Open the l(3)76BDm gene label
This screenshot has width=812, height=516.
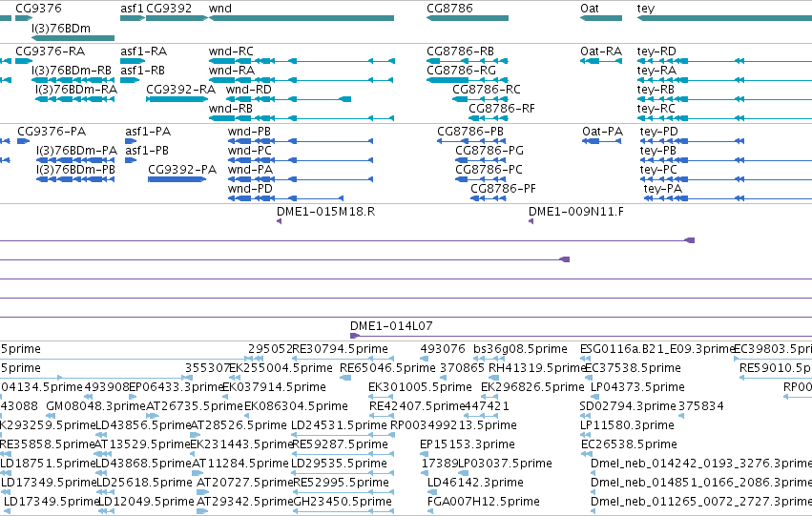[60, 29]
